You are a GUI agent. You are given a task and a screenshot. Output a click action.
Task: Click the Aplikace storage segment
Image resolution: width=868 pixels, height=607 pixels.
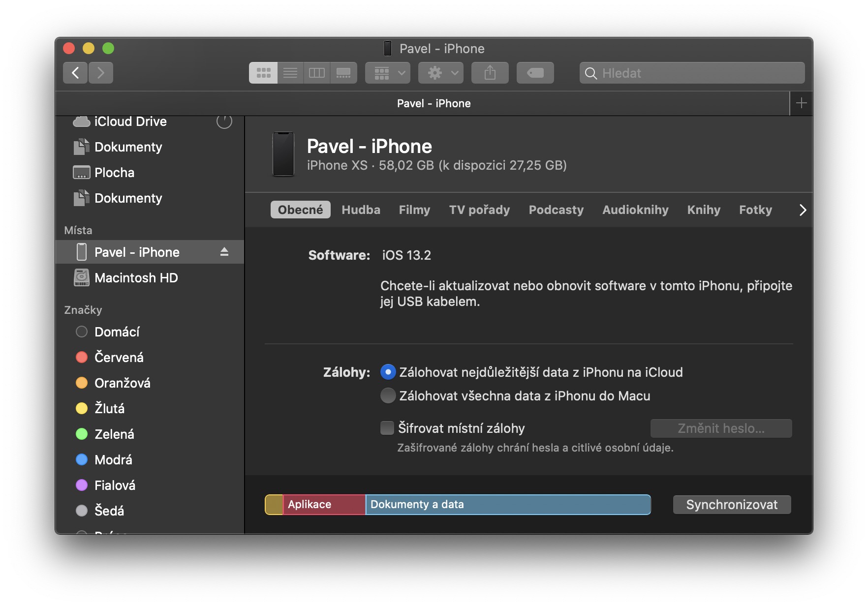(324, 505)
